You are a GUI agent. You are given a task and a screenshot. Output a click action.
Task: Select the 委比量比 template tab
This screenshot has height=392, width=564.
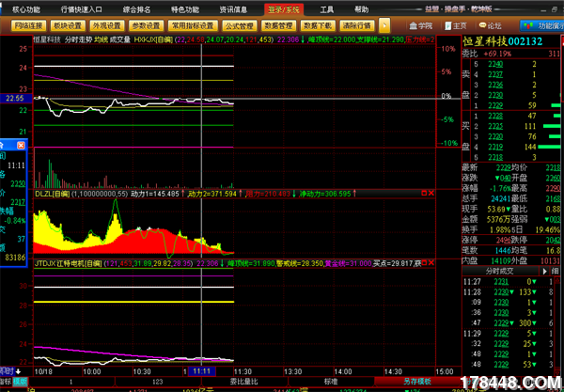[x=244, y=382]
